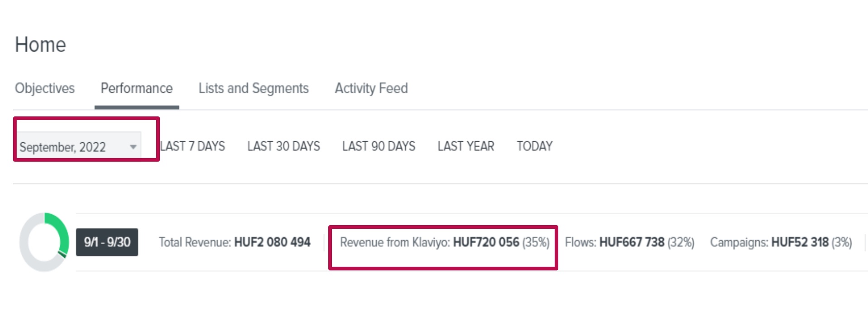This screenshot has height=323, width=868.
Task: Show TODAY performance data
Action: [x=534, y=146]
